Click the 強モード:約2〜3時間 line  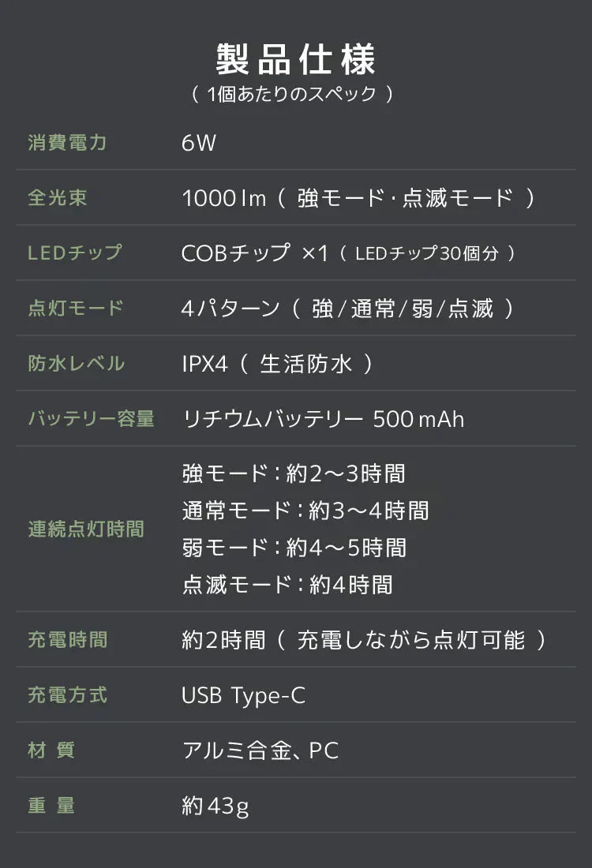coord(294,473)
